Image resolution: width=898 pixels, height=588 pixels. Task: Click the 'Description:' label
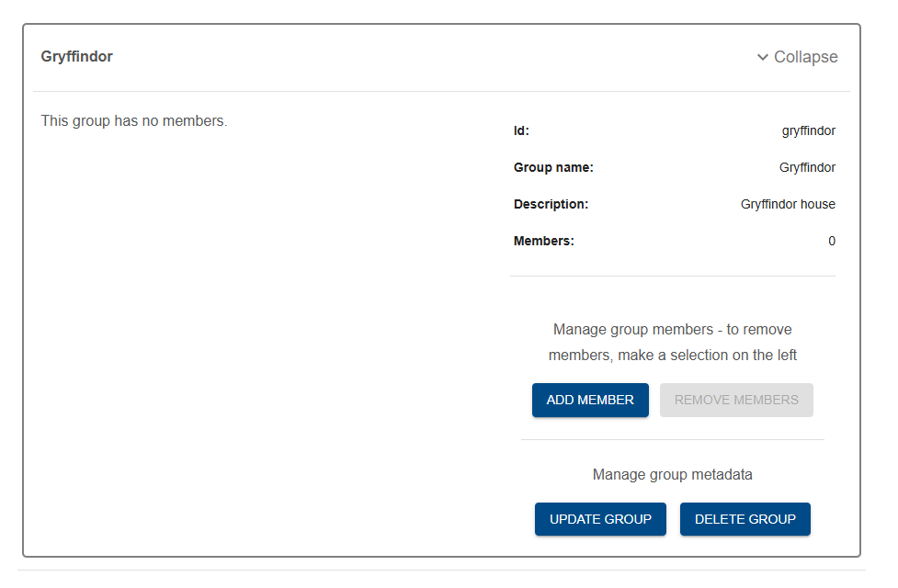(x=551, y=204)
